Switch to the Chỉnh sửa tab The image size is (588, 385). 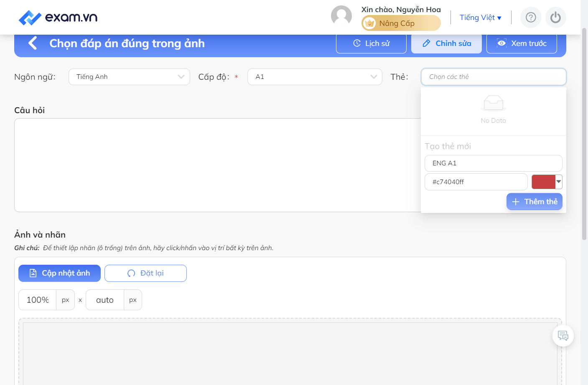[446, 43]
